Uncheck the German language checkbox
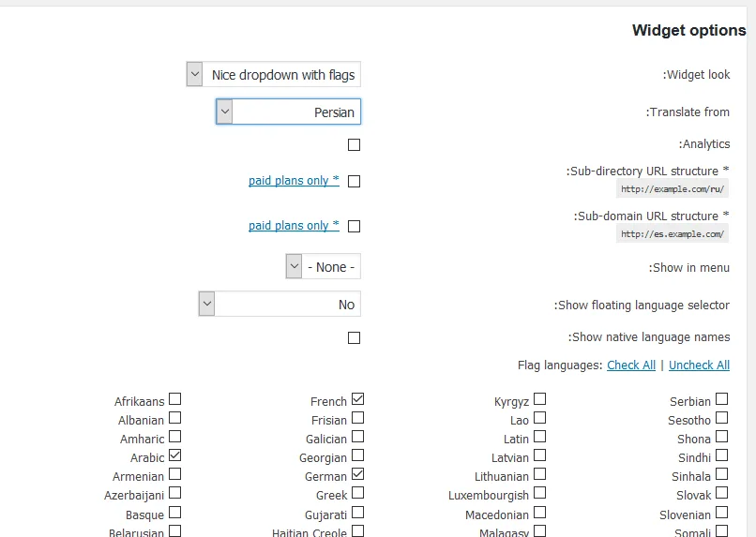The width and height of the screenshot is (756, 537). [x=357, y=474]
